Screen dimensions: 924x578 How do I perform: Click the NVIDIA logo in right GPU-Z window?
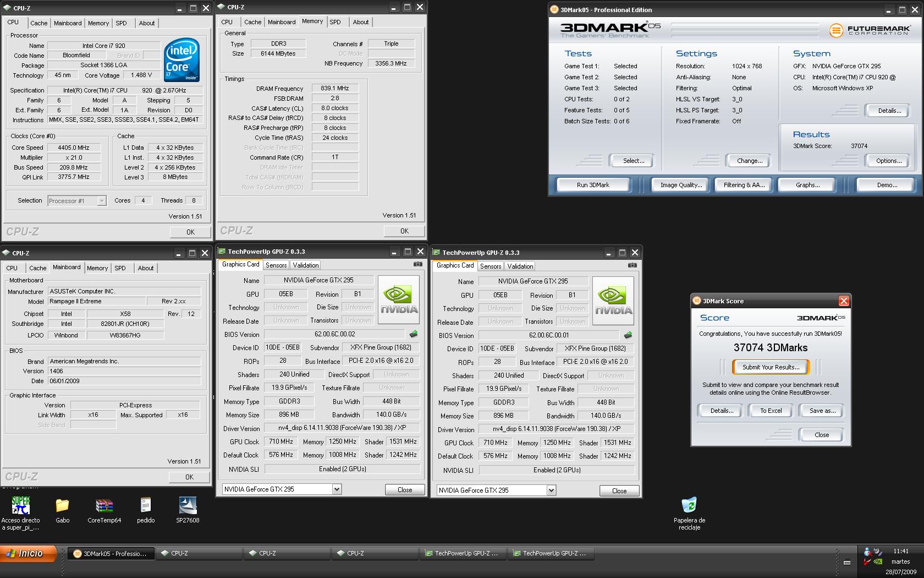614,301
